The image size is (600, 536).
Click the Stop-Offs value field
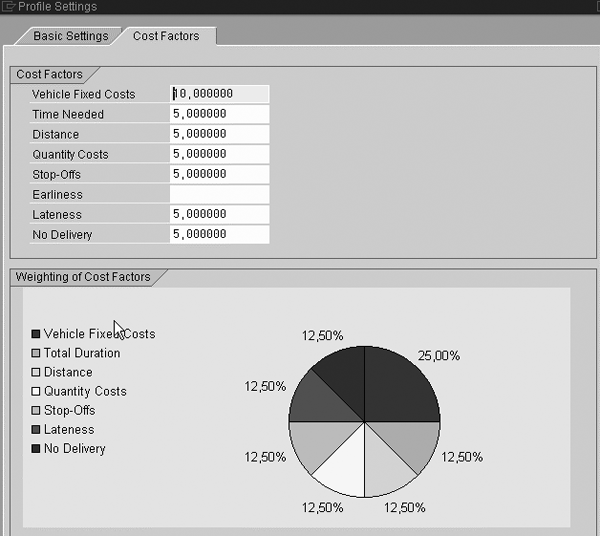(219, 174)
